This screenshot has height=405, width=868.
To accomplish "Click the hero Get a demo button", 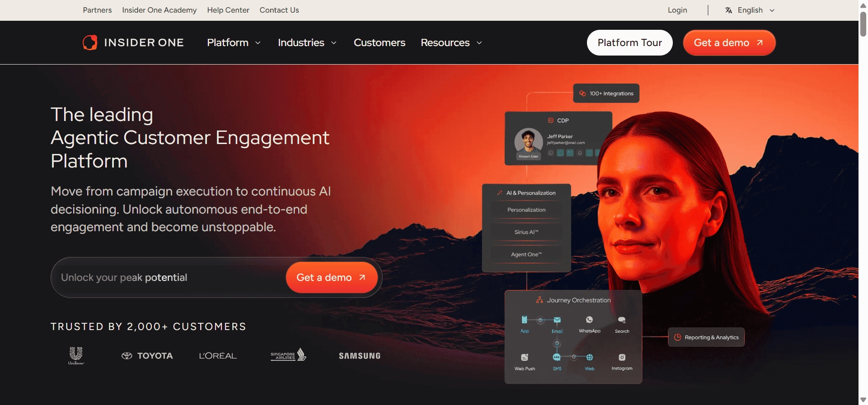I will point(332,277).
